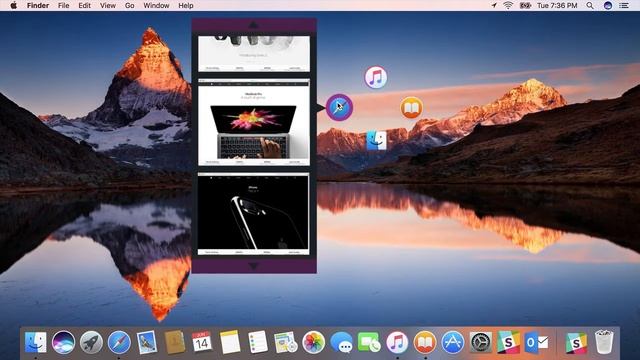Open Slack item beside the Trash
The width and height of the screenshot is (640, 360).
coord(576,342)
